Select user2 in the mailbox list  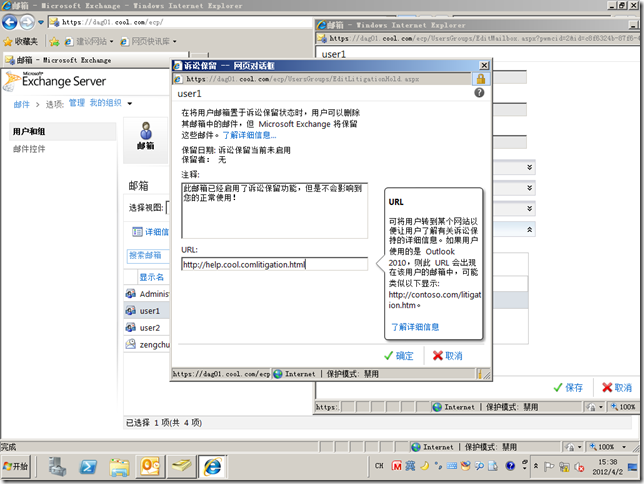[150, 327]
